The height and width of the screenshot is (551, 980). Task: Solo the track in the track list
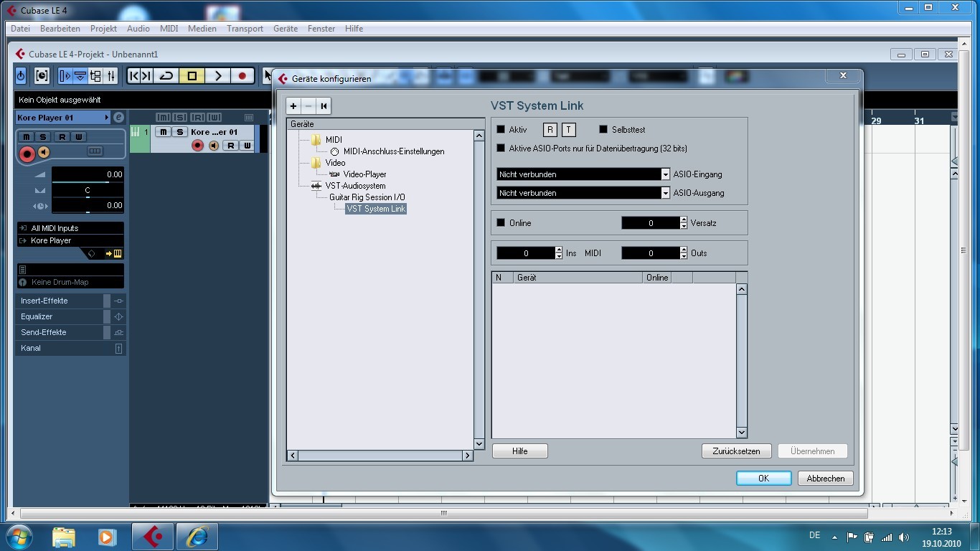tap(179, 132)
